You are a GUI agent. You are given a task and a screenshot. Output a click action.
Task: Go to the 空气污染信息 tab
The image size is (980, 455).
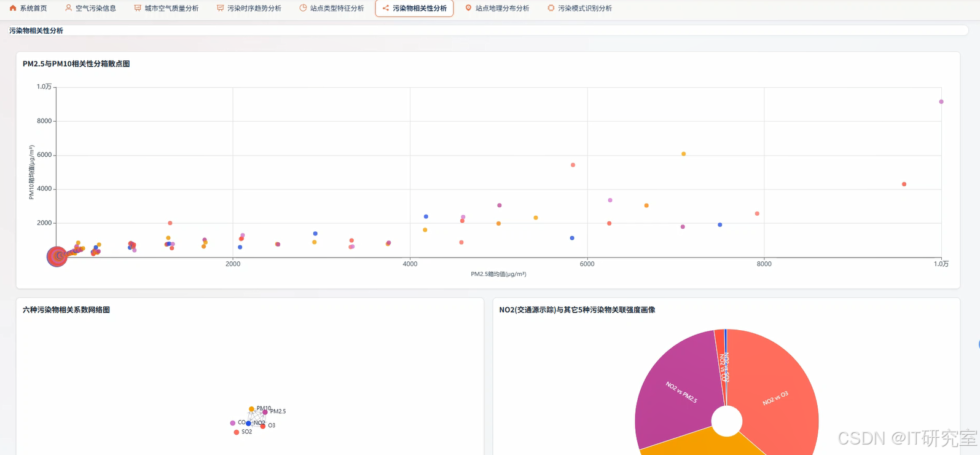90,9
